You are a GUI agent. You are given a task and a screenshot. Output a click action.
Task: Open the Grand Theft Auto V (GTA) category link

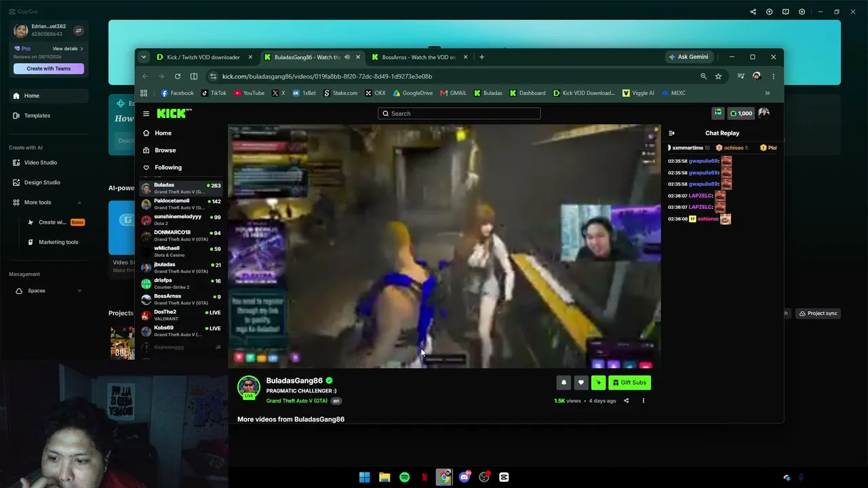point(296,401)
